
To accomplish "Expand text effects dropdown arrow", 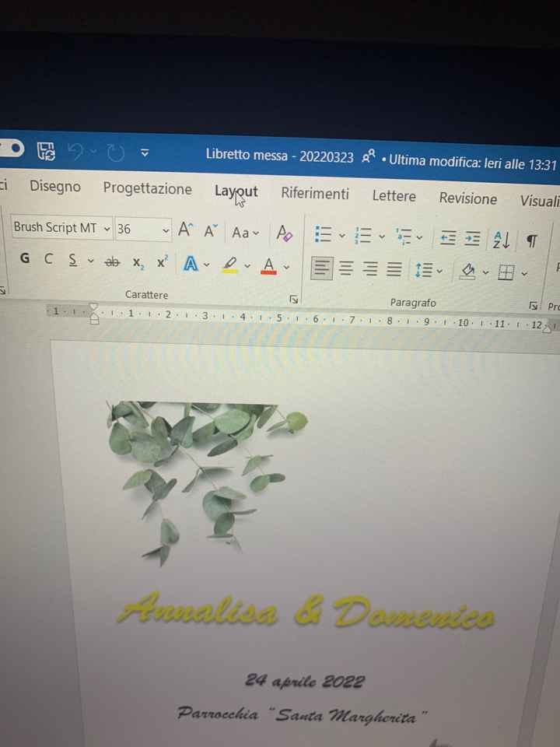I will click(x=207, y=265).
